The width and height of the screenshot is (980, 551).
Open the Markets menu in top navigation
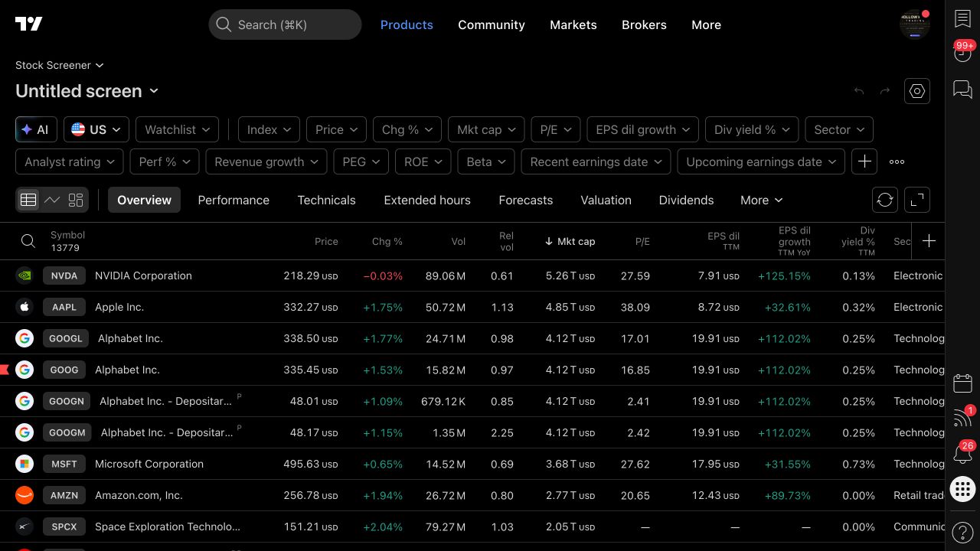[x=573, y=24]
